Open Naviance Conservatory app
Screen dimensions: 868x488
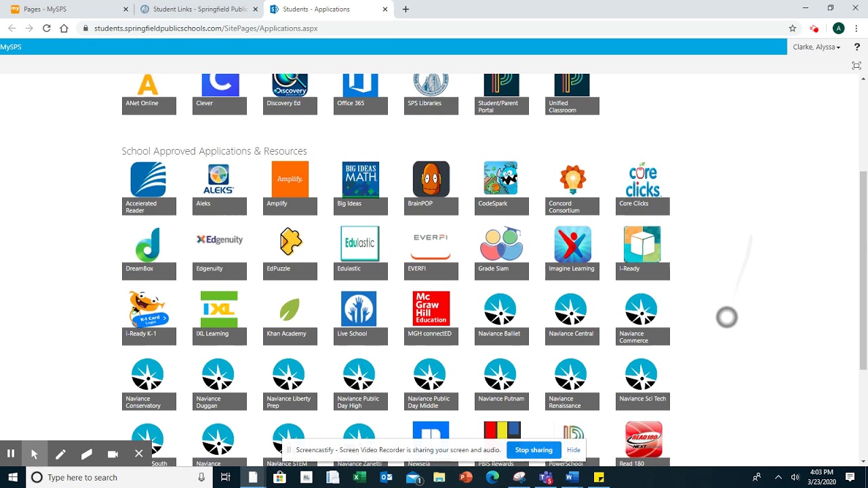click(149, 384)
